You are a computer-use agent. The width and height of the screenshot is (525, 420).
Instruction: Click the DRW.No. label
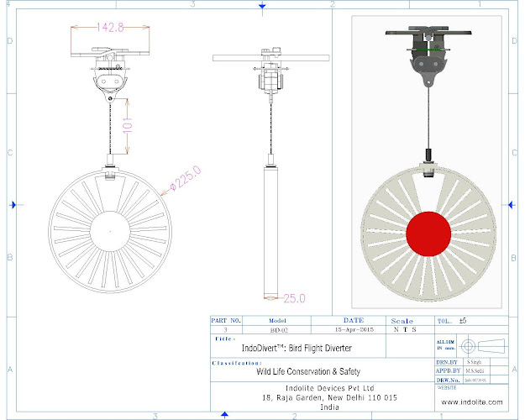tap(448, 381)
